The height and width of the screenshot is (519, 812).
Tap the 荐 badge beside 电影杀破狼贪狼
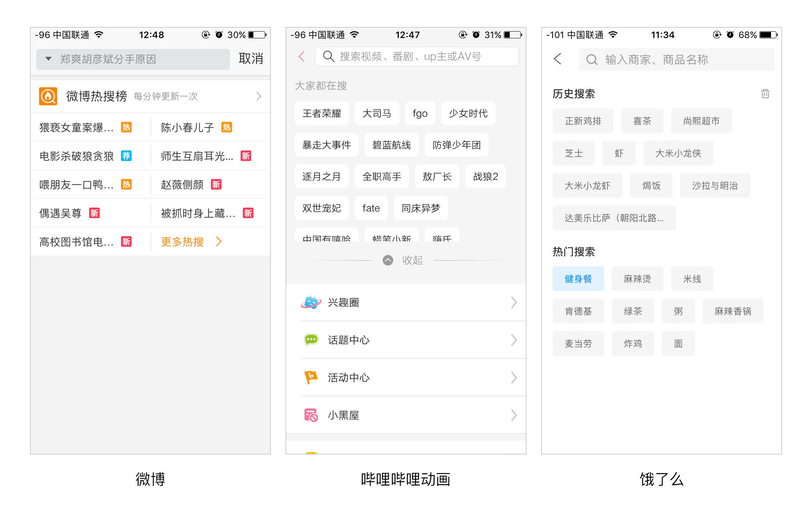tap(126, 156)
